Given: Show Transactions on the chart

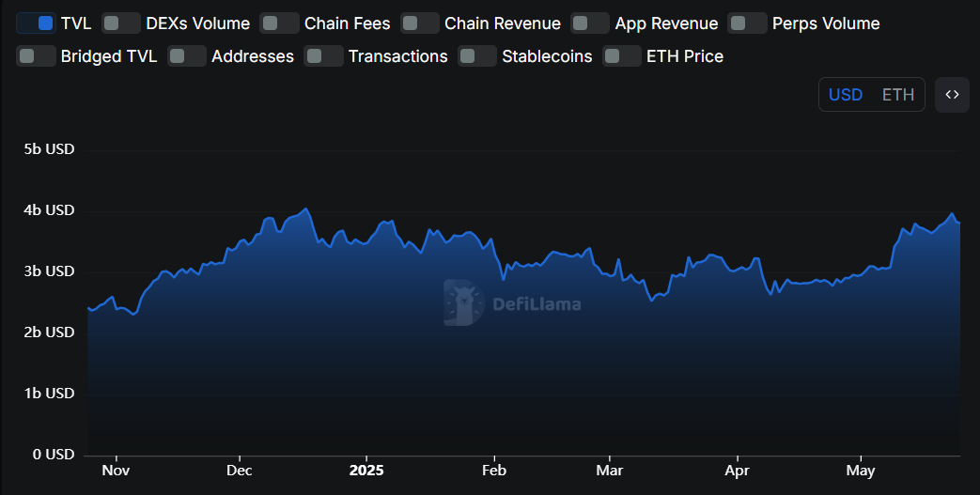Looking at the screenshot, I should click(323, 56).
